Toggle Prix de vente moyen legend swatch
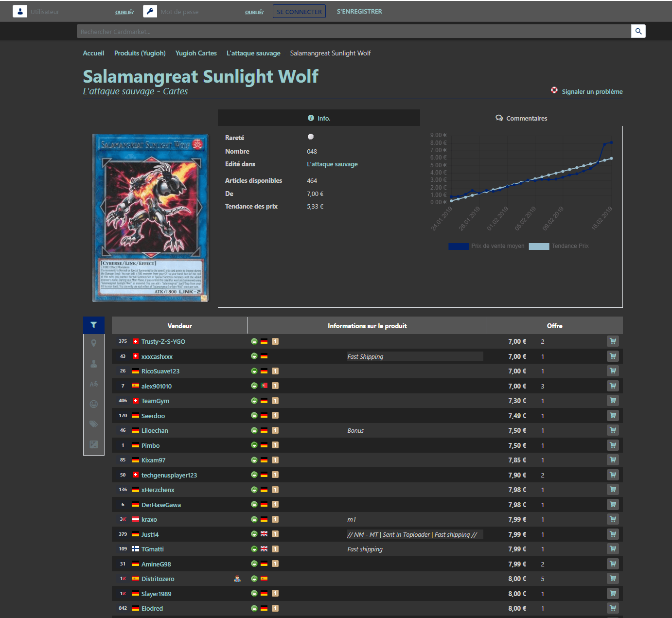Image resolution: width=672 pixels, height=618 pixels. click(458, 246)
